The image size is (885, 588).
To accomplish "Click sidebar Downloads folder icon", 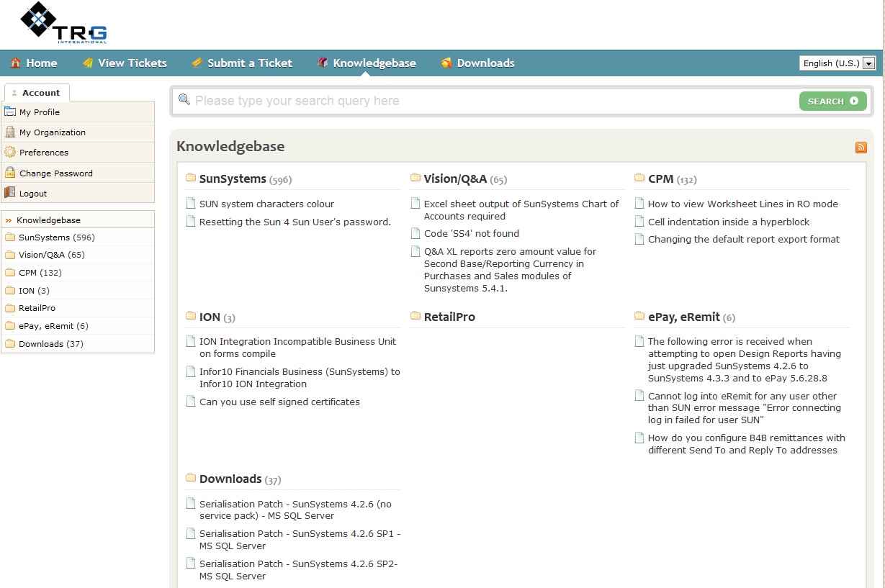I will (x=10, y=344).
